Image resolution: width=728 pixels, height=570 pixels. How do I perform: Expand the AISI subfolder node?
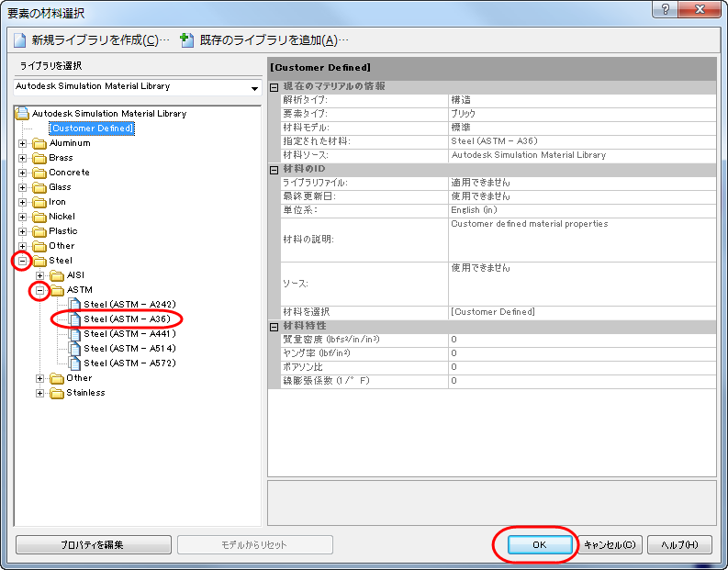click(x=39, y=275)
